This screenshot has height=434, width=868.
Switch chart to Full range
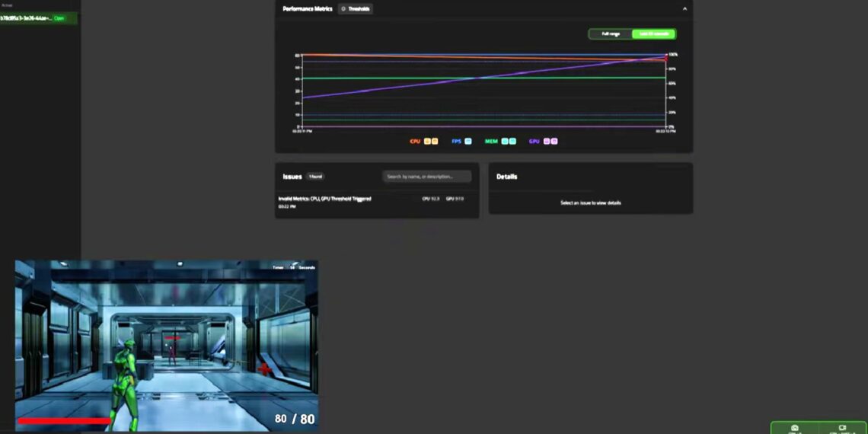coord(611,34)
